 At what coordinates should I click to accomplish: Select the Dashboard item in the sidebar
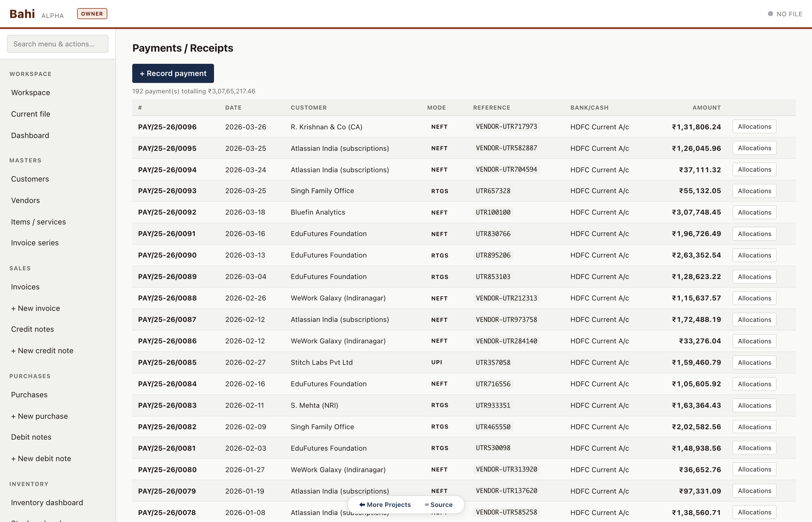(x=30, y=135)
